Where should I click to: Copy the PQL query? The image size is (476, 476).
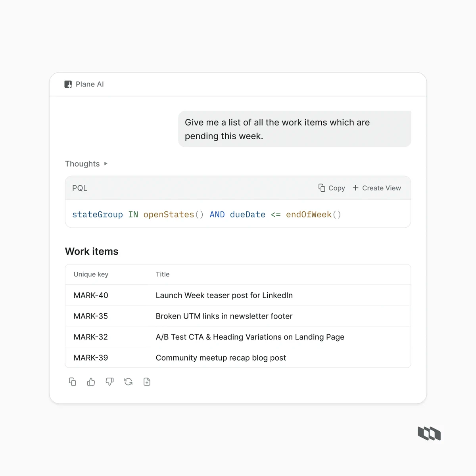pos(332,188)
